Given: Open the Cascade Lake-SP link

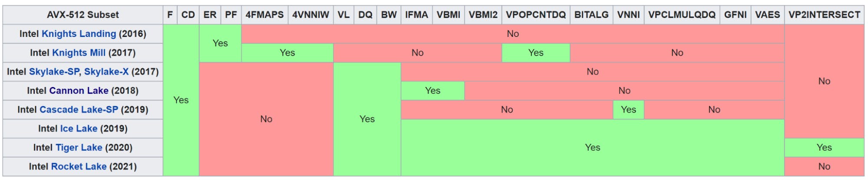Looking at the screenshot, I should pyautogui.click(x=79, y=110).
